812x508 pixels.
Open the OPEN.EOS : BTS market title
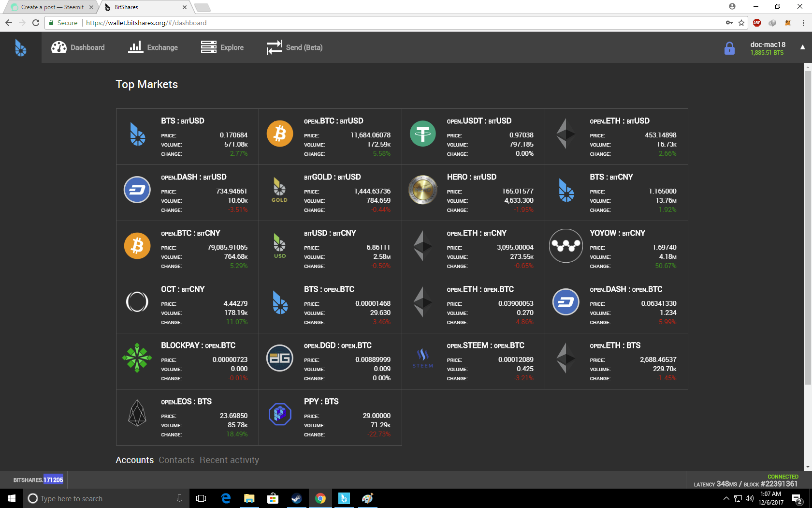tap(187, 402)
